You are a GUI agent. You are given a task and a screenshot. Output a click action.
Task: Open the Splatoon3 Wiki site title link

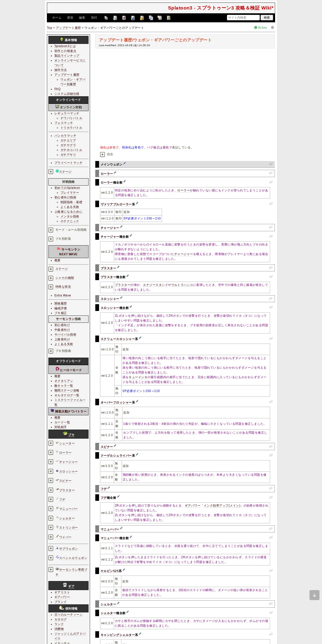click(x=221, y=8)
